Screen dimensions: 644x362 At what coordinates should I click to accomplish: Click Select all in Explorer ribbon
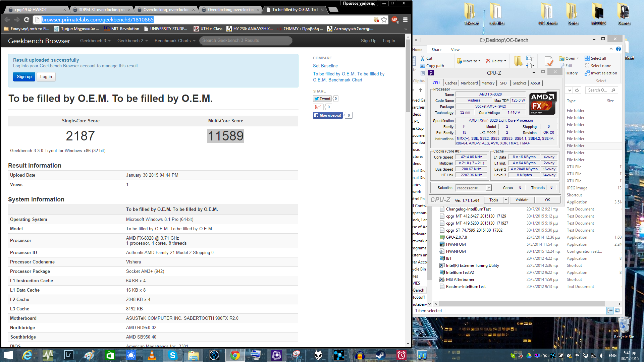595,58
